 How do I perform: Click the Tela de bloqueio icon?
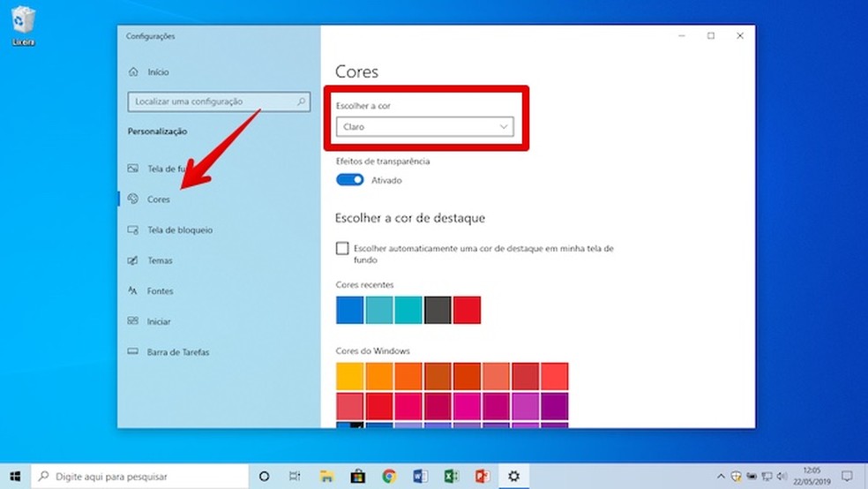point(133,229)
